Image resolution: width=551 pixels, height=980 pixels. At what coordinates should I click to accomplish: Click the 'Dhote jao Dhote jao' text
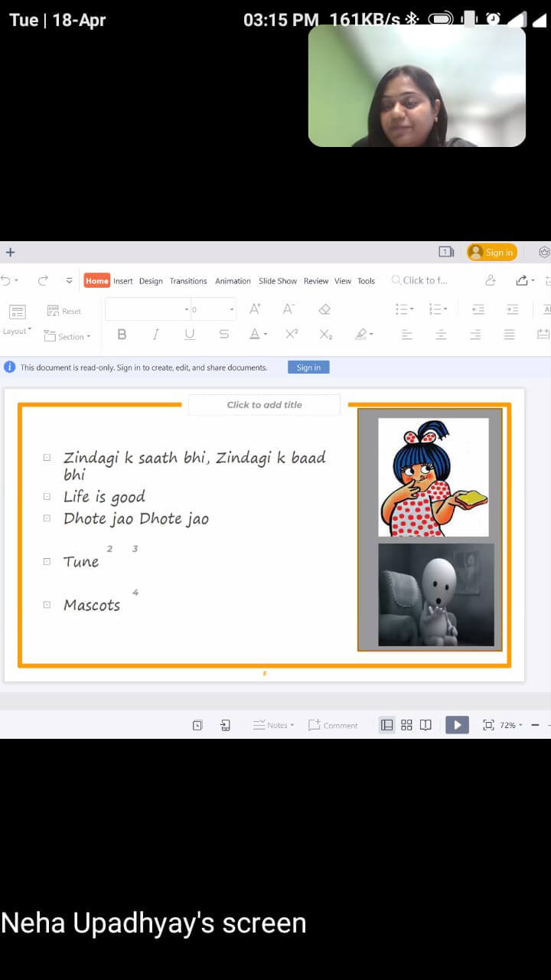136,519
